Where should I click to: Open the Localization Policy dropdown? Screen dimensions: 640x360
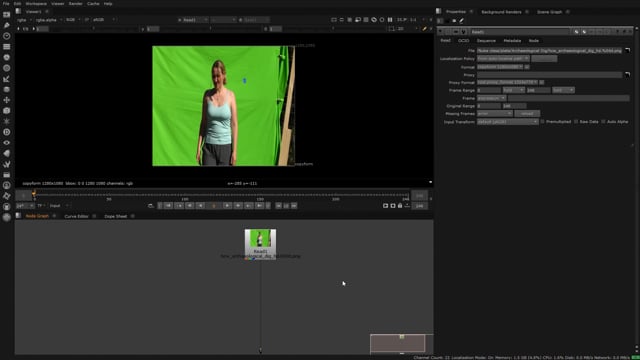(503, 58)
